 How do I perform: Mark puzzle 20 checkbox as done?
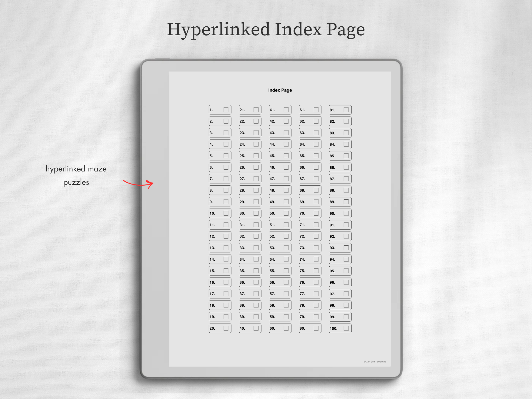pyautogui.click(x=226, y=328)
